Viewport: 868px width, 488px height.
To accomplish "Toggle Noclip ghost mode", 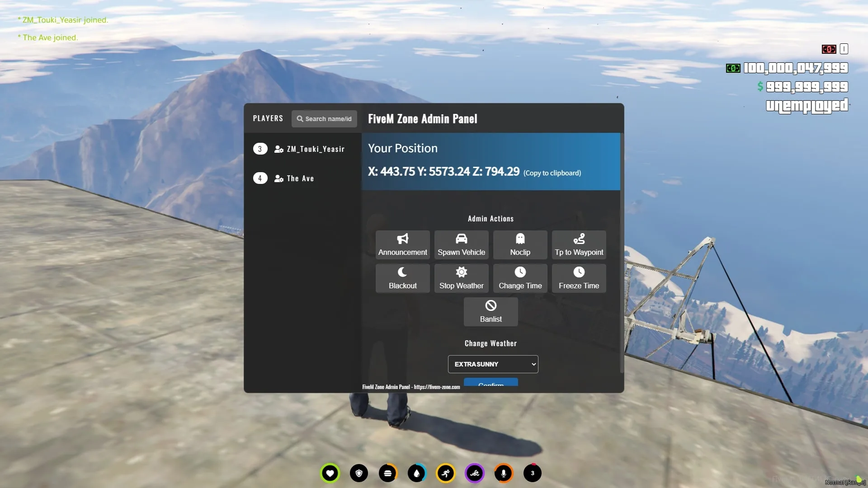I will (x=520, y=244).
